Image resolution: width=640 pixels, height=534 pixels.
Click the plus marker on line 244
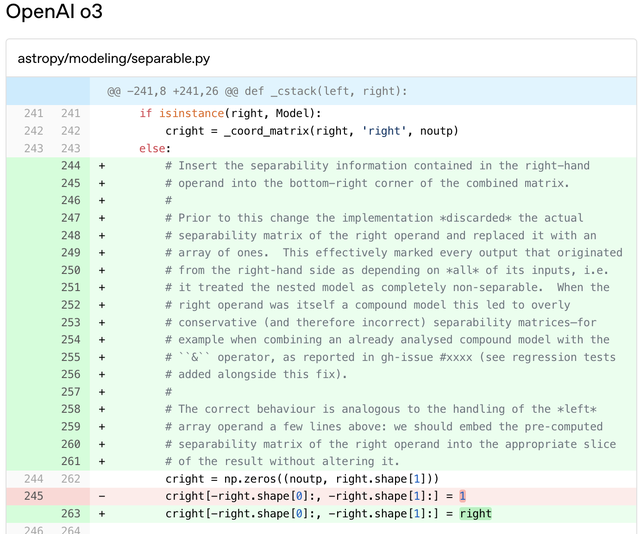click(102, 166)
